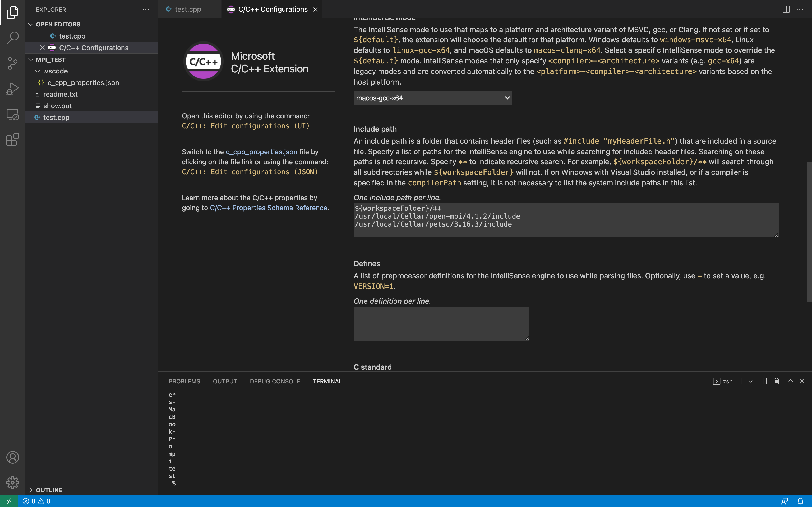Open the DEBUG CONSOLE panel tab
This screenshot has height=507, width=812.
click(274, 381)
